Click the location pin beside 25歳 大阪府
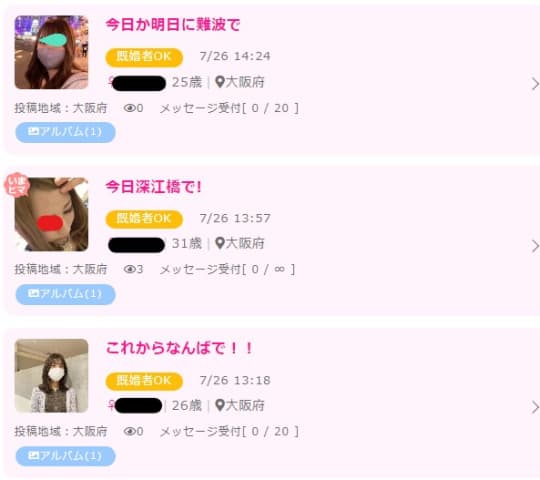The image size is (540, 480). coord(220,82)
